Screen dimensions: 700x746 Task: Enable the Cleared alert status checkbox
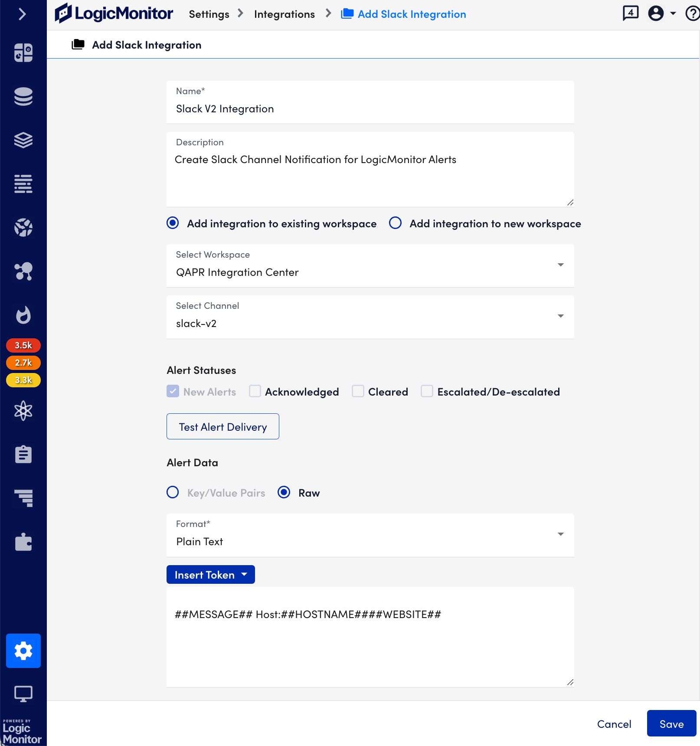point(358,391)
